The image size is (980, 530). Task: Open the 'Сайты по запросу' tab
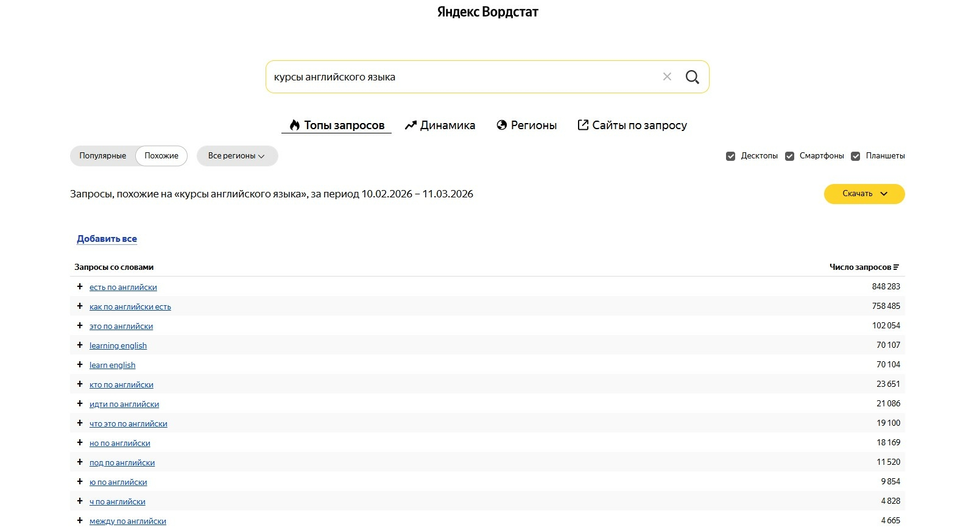coord(632,125)
